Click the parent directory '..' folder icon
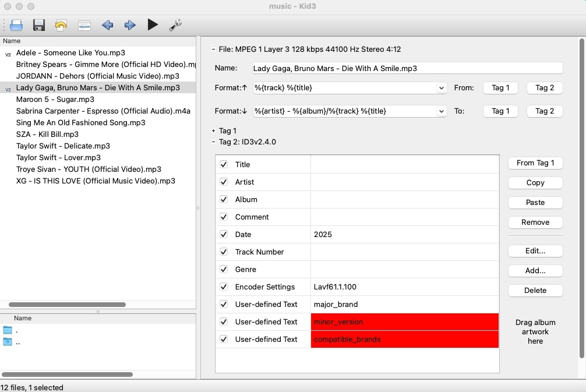Screen dimensions: 586x392 [x=8, y=341]
